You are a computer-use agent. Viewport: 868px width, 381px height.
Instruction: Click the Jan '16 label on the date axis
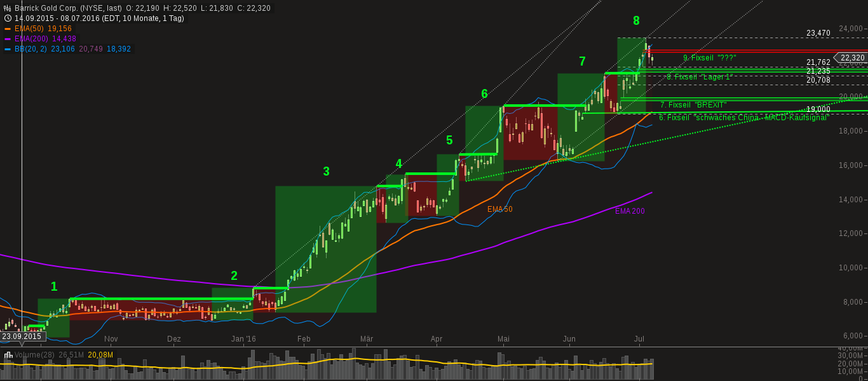(243, 339)
